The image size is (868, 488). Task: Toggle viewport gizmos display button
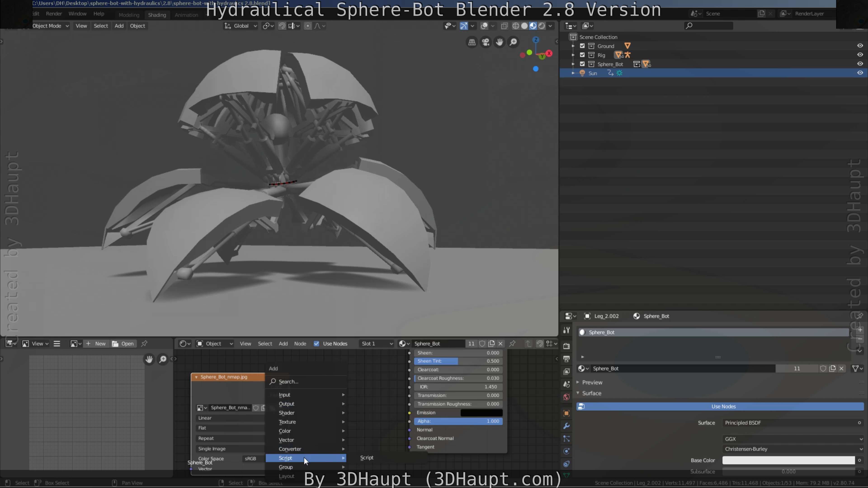point(464,26)
